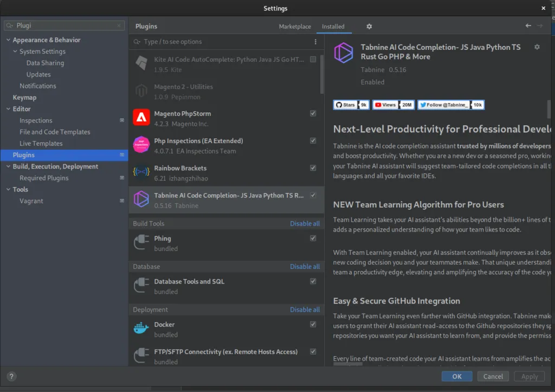Image resolution: width=555 pixels, height=392 pixels.
Task: Click the Rainbow Brackets plugin icon
Action: tap(141, 172)
